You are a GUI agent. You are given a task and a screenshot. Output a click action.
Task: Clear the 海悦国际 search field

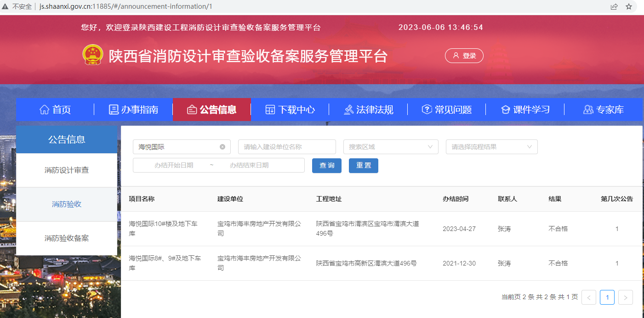pyautogui.click(x=222, y=147)
